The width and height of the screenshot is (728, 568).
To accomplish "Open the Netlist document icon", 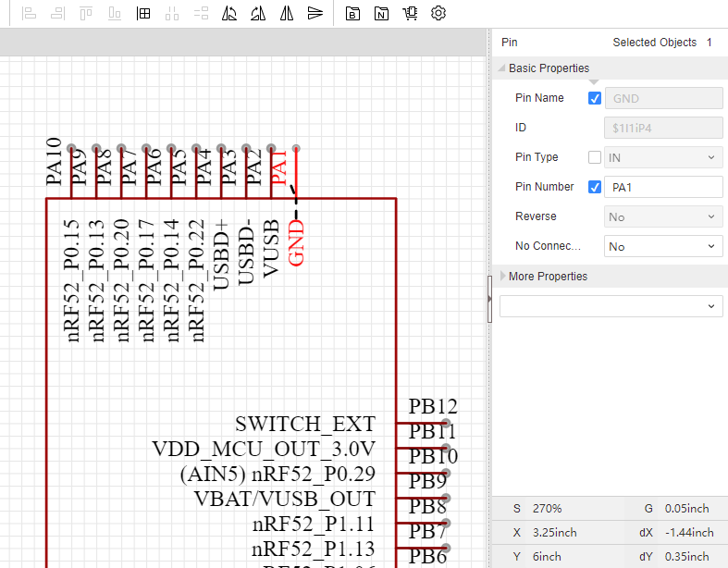I will point(382,14).
